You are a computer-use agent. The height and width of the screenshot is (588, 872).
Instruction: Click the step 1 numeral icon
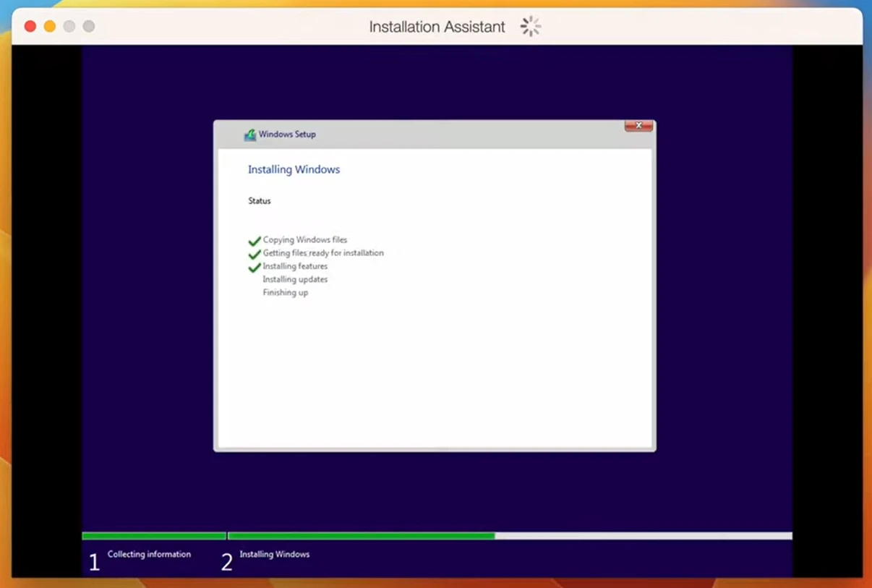[x=94, y=561]
